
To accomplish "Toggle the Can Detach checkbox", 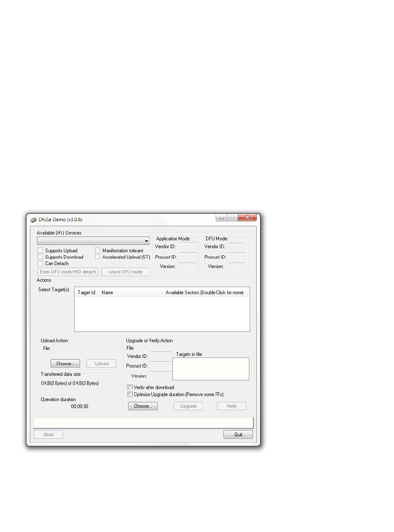I will click(40, 263).
